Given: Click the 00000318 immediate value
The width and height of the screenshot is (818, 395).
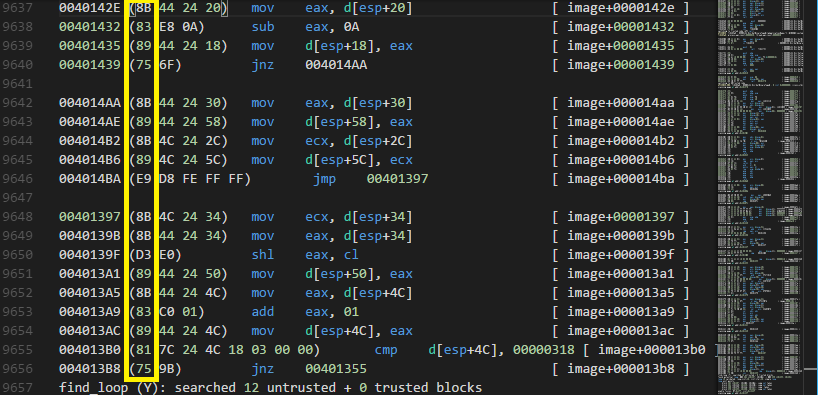Looking at the screenshot, I should (x=544, y=350).
